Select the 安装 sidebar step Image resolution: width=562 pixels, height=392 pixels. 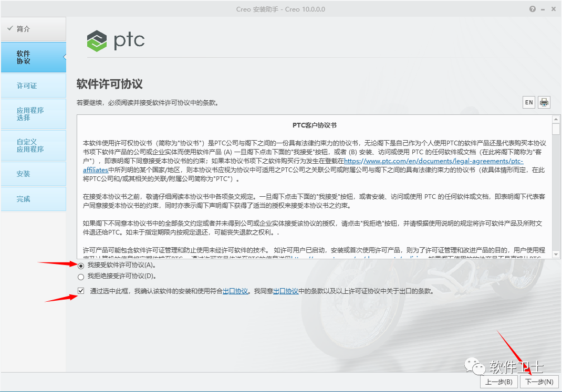[x=33, y=174]
